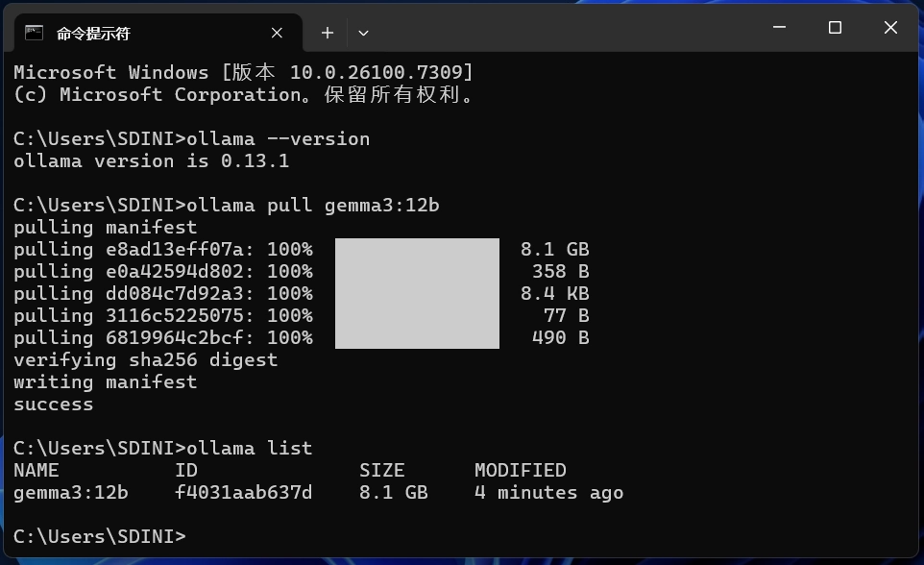This screenshot has width=924, height=565.
Task: Click the pulling dd084c7d92a3 line
Action: click(x=302, y=294)
